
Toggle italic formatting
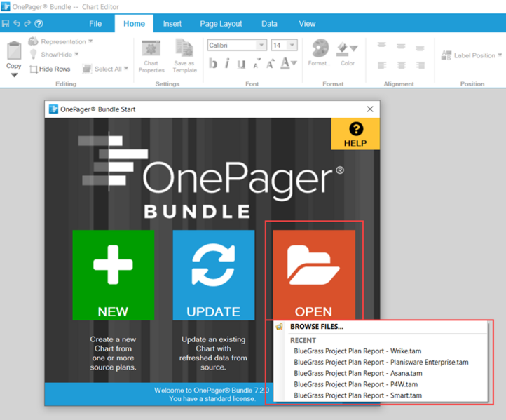tap(227, 63)
